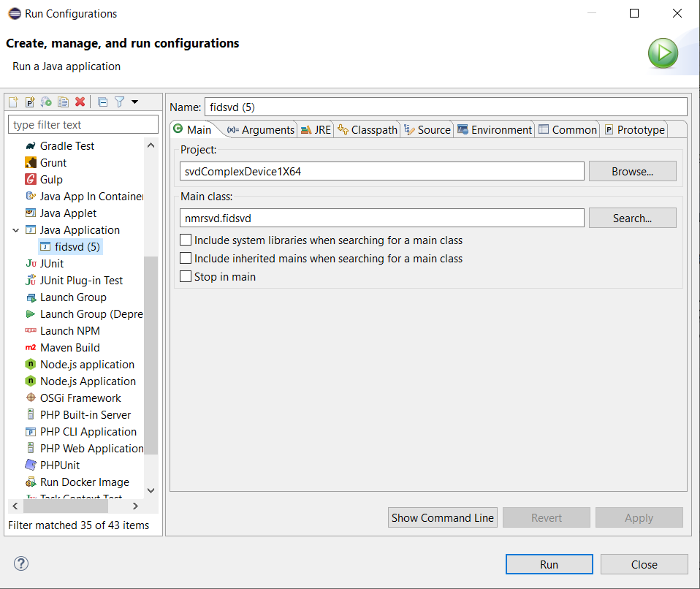Viewport: 700px width, 589px height.
Task: Click the Duplicate configuration icon
Action: pos(63,102)
